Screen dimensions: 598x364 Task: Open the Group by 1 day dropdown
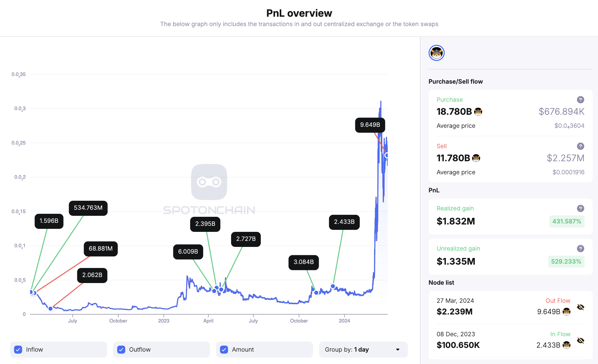click(x=363, y=349)
